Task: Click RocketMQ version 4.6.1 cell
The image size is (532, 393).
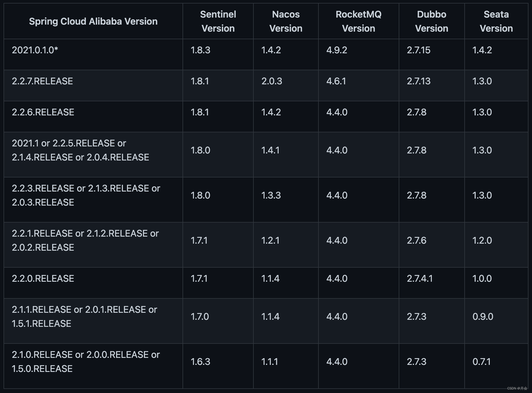Action: pyautogui.click(x=336, y=81)
